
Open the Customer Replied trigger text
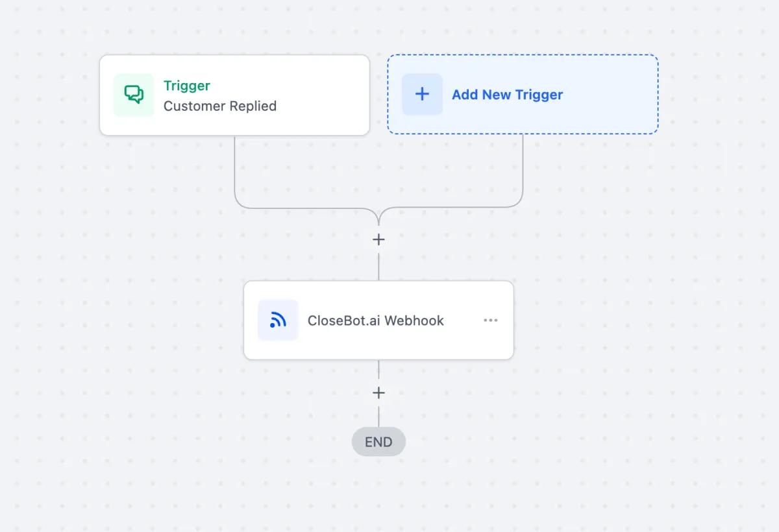pyautogui.click(x=220, y=106)
